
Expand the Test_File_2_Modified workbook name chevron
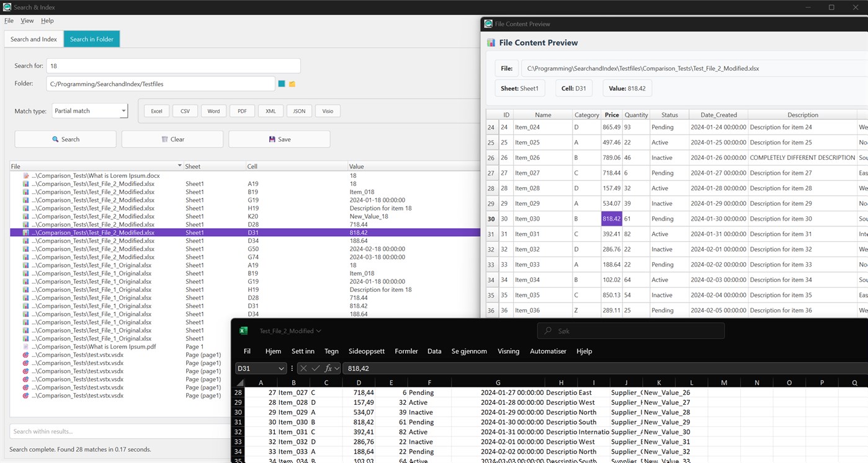(x=319, y=330)
